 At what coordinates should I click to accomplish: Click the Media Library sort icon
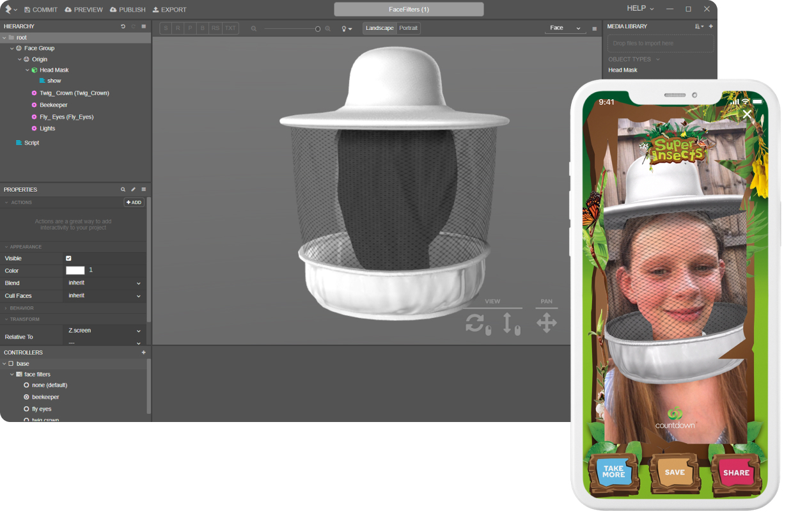tap(699, 26)
